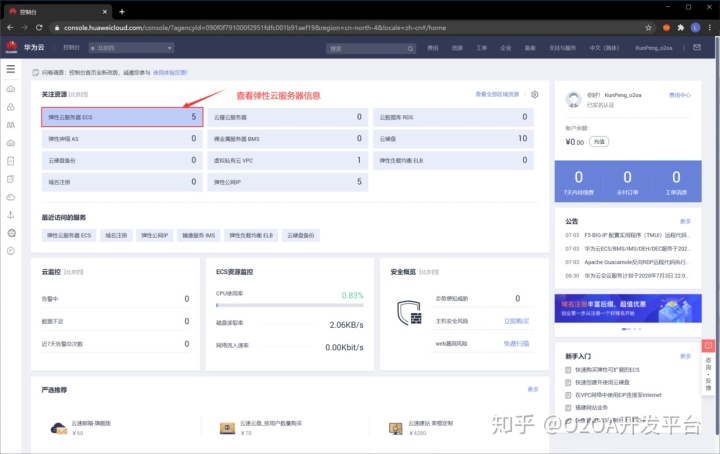Click the arch-shaped sidebar icon
720x454 pixels.
[11, 125]
